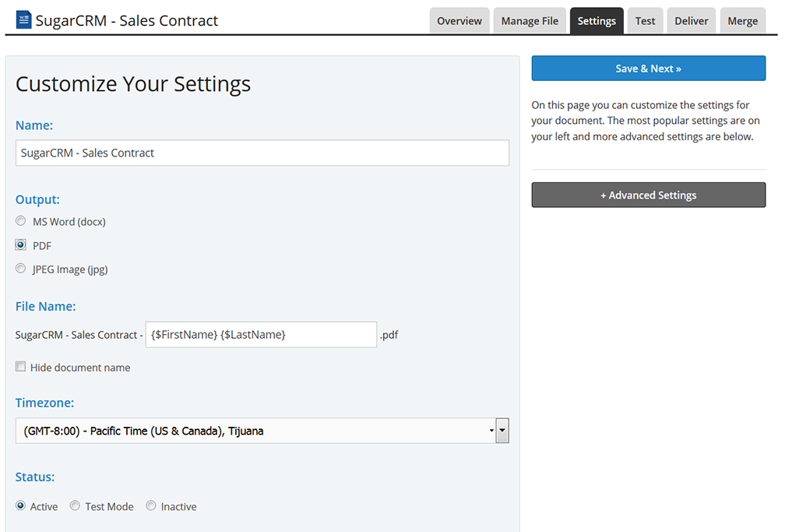This screenshot has width=785, height=532.
Task: Expand the Advanced Settings section
Action: (648, 196)
